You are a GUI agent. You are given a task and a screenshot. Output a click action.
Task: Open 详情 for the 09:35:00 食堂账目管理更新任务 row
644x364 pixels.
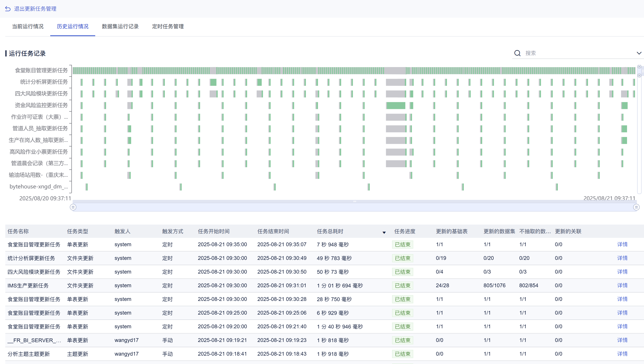coord(622,244)
